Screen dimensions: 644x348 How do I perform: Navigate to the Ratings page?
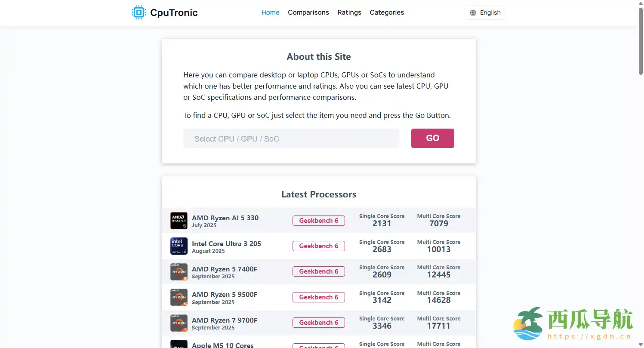pos(349,12)
